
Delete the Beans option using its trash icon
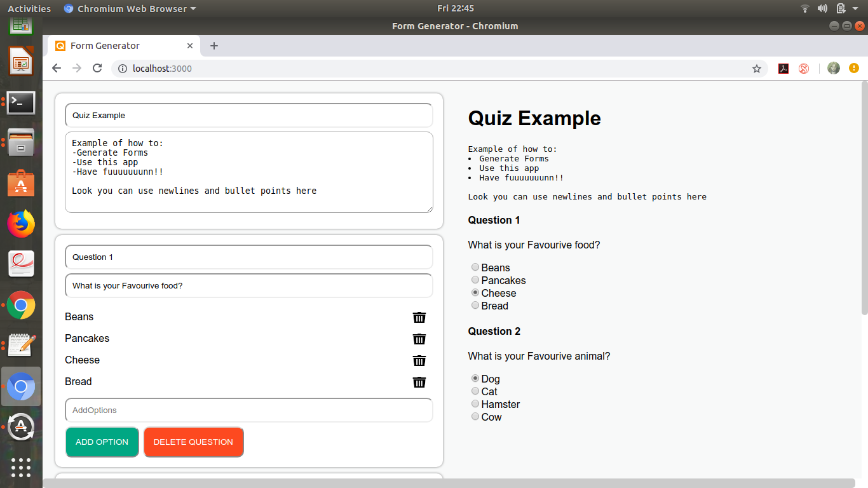[x=419, y=317]
